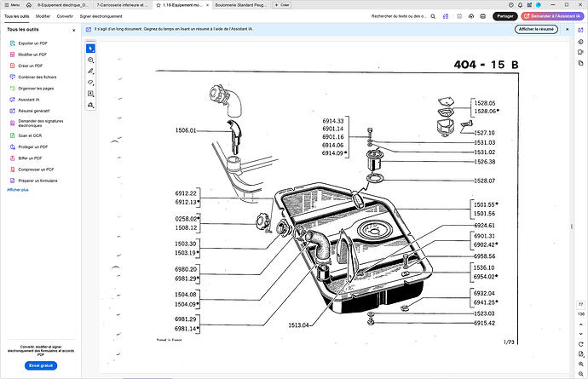Open the notifications bell icon
This screenshot has height=379, width=588.
pyautogui.click(x=520, y=5)
